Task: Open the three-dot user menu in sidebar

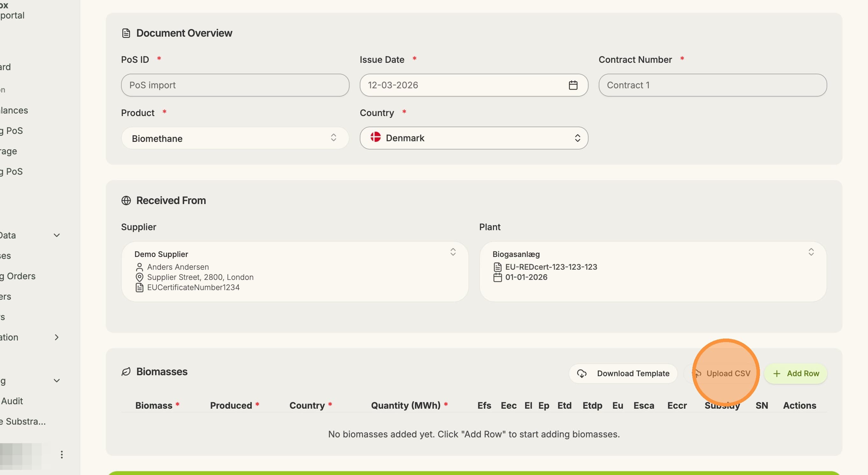Action: [62, 454]
